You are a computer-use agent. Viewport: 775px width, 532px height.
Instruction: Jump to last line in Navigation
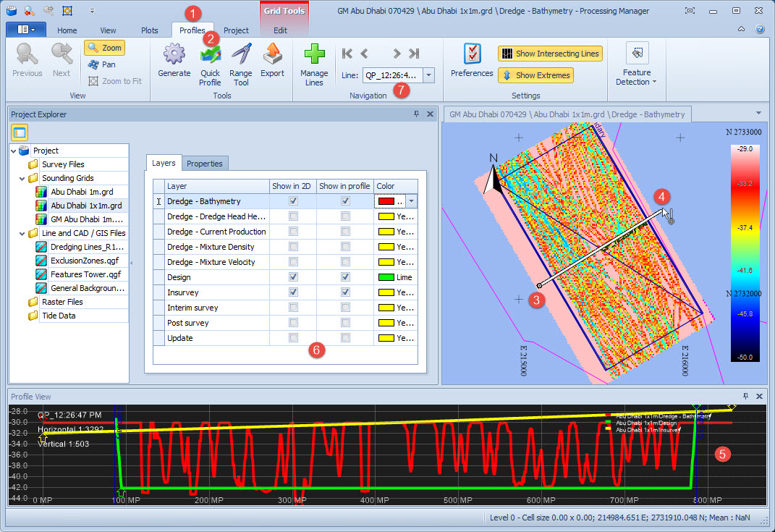[x=414, y=54]
